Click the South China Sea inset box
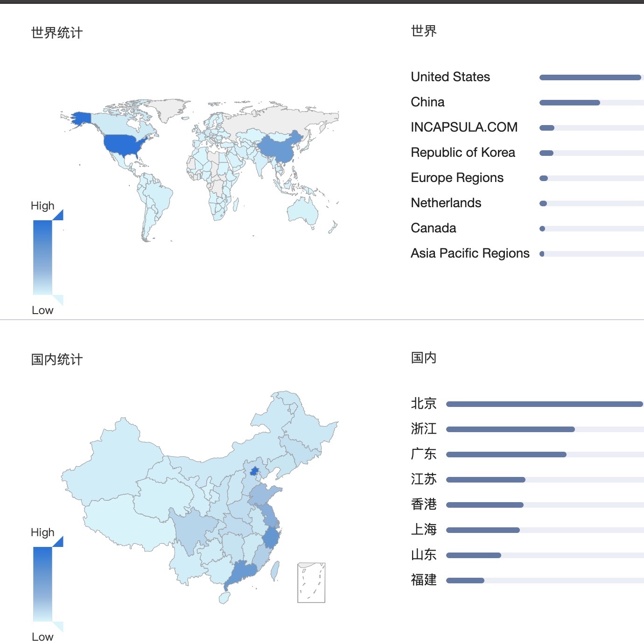 311,583
